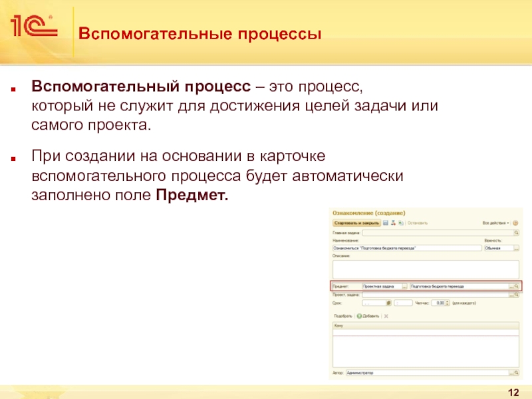Click Предмет value Подготовка бюджета переезда
Screen dimensions: 532x399
click(459, 287)
